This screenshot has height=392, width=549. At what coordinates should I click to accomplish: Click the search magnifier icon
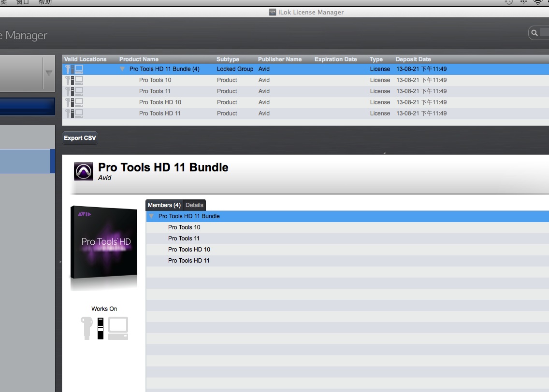pos(535,33)
